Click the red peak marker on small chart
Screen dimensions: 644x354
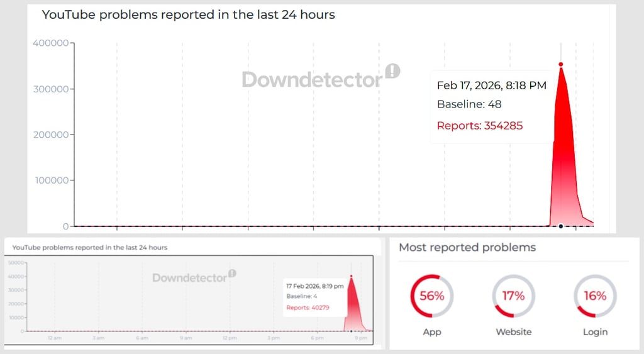point(351,276)
